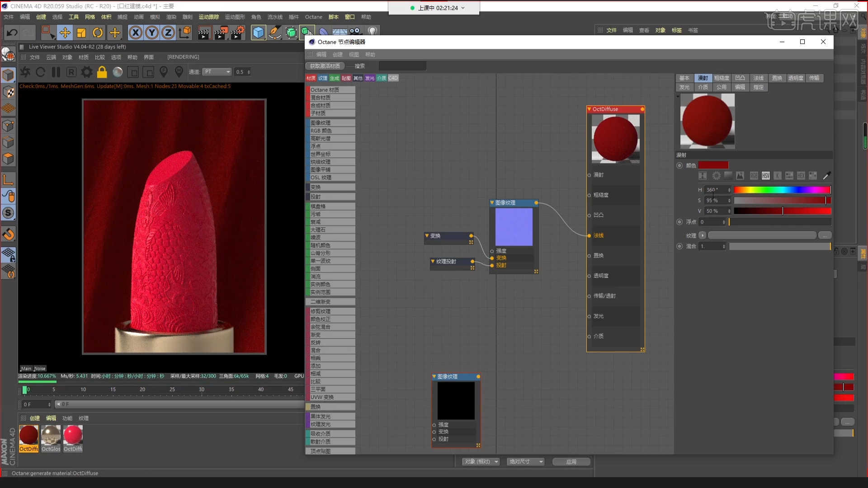Open the Live Viewer settings gear
This screenshot has height=488, width=868.
(87, 72)
